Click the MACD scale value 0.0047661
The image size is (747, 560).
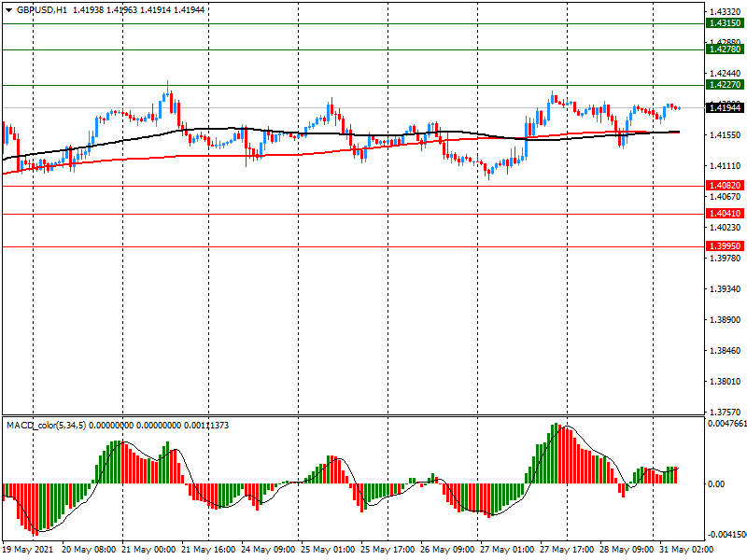coord(726,424)
